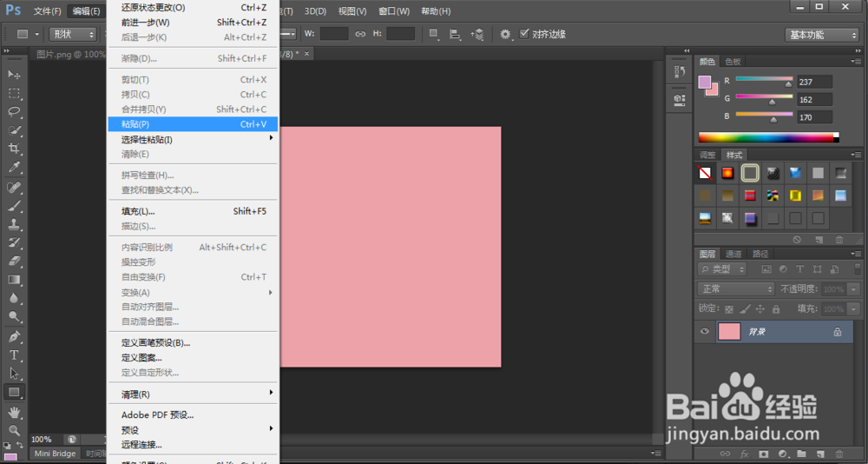Click the 背景 layer thumbnail
Screen dimensions: 868x464
click(x=729, y=332)
